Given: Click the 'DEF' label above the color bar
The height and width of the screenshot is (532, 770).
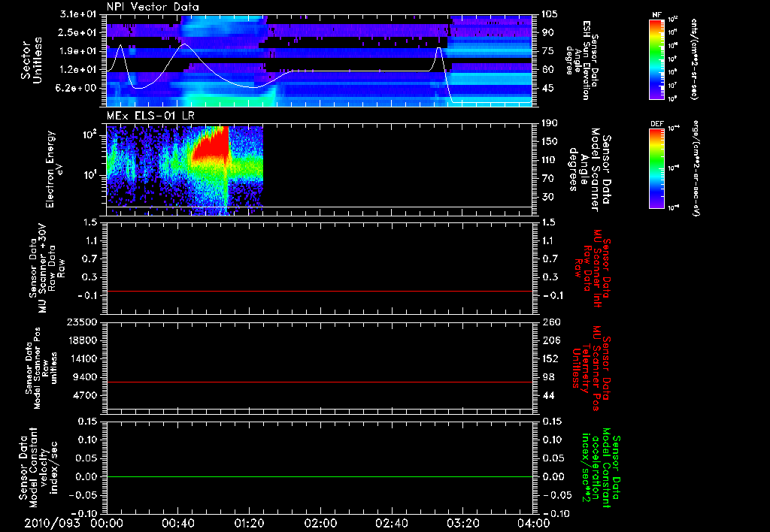Looking at the screenshot, I should coord(656,124).
